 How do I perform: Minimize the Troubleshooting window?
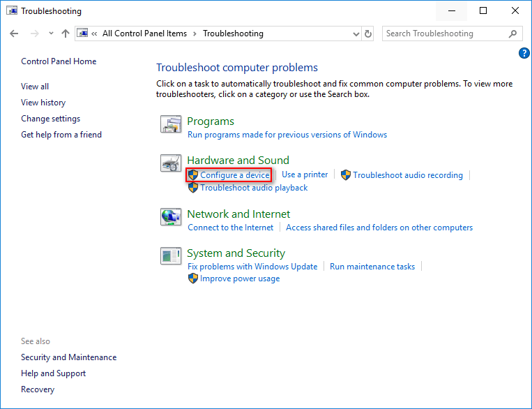coord(452,11)
